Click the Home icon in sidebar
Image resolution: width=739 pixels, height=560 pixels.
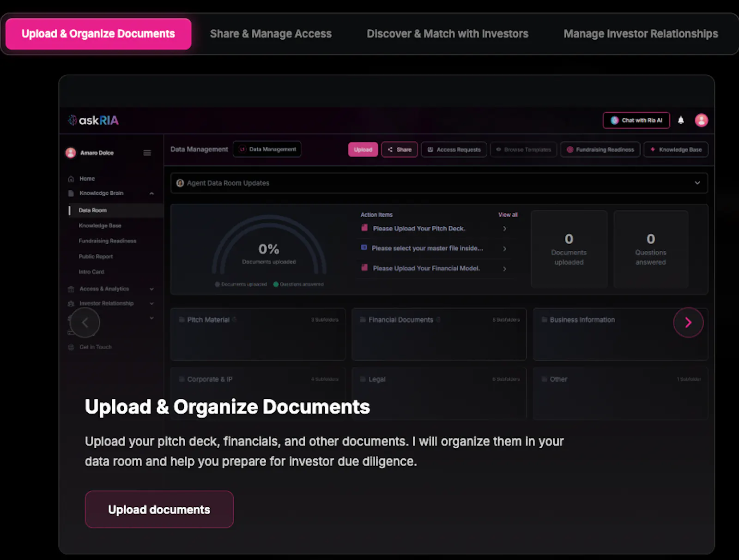(x=71, y=179)
